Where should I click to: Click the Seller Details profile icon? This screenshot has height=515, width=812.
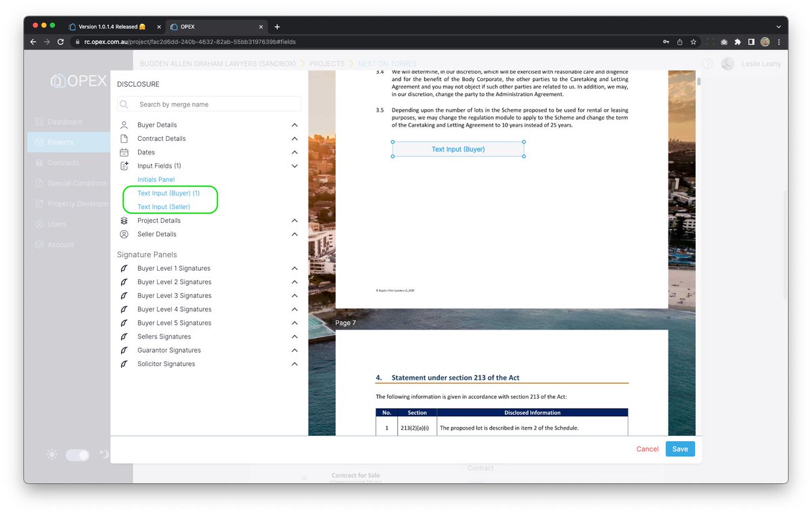(123, 233)
